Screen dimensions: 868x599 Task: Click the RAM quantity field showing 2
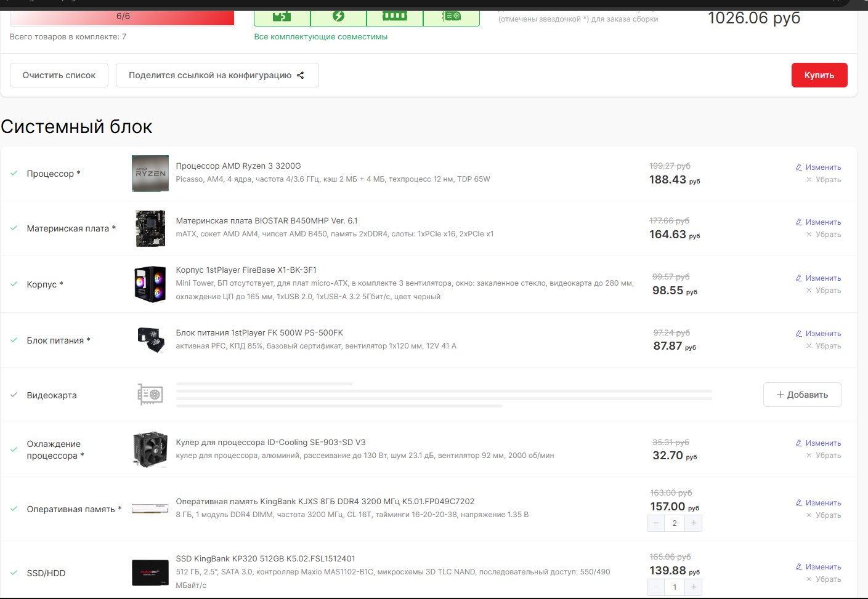point(675,523)
